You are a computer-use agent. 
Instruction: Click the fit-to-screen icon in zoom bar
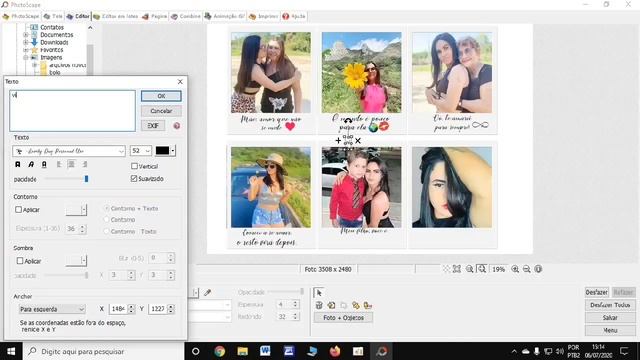click(x=457, y=269)
